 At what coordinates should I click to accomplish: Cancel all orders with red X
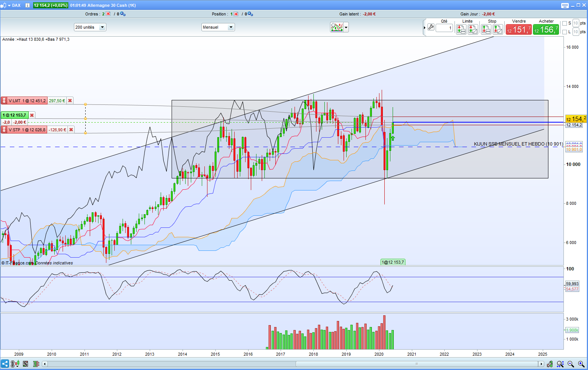coord(108,14)
